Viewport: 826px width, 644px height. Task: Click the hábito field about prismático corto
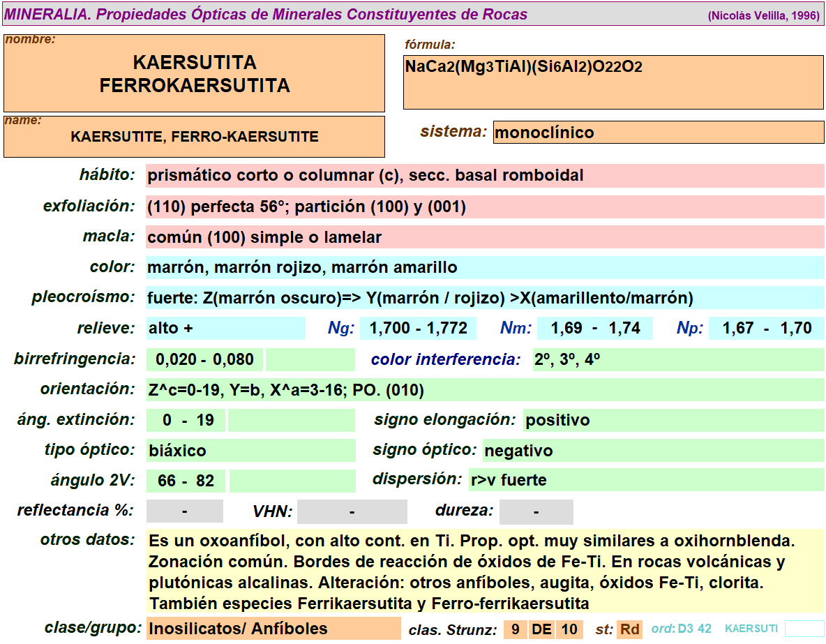[484, 176]
